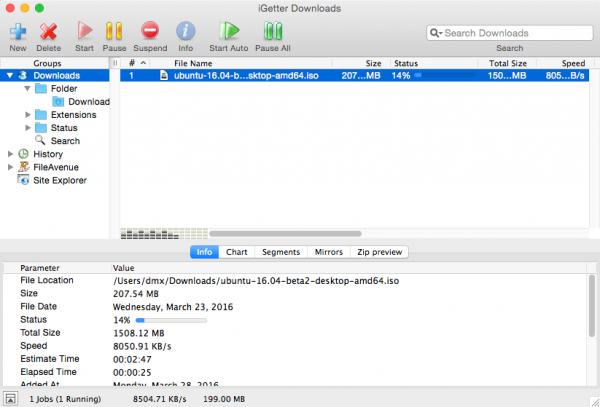Select the Mirrors tab
The height and width of the screenshot is (407, 600).
329,252
